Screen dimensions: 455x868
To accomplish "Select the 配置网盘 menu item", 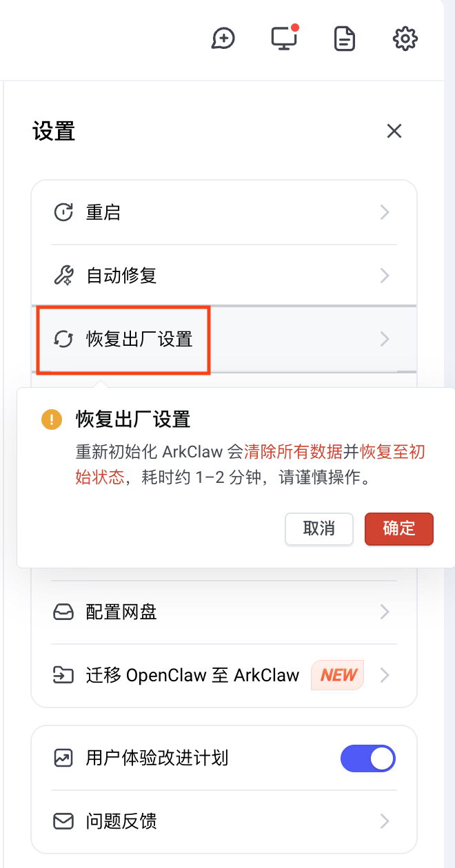I will click(x=121, y=612).
